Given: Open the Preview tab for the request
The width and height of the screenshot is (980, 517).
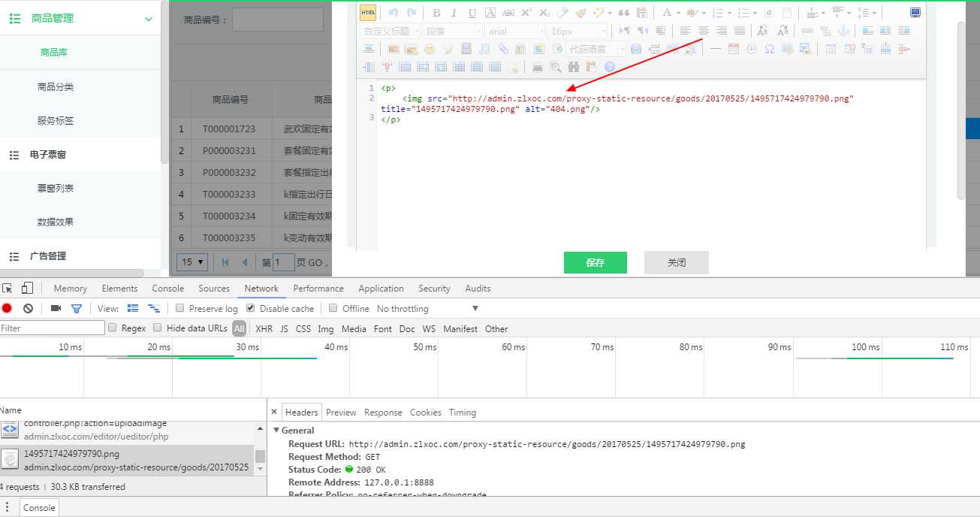Looking at the screenshot, I should [341, 413].
